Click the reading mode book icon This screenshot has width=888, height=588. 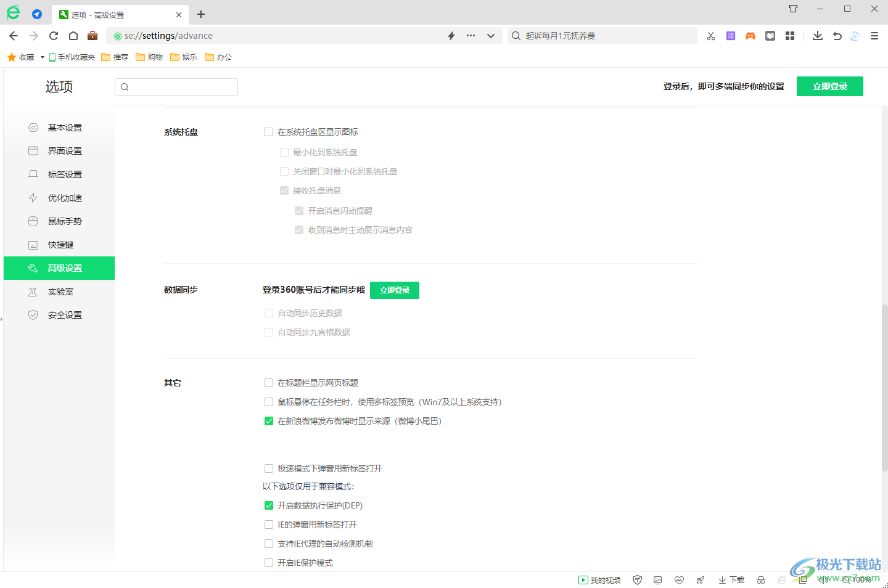(x=770, y=36)
